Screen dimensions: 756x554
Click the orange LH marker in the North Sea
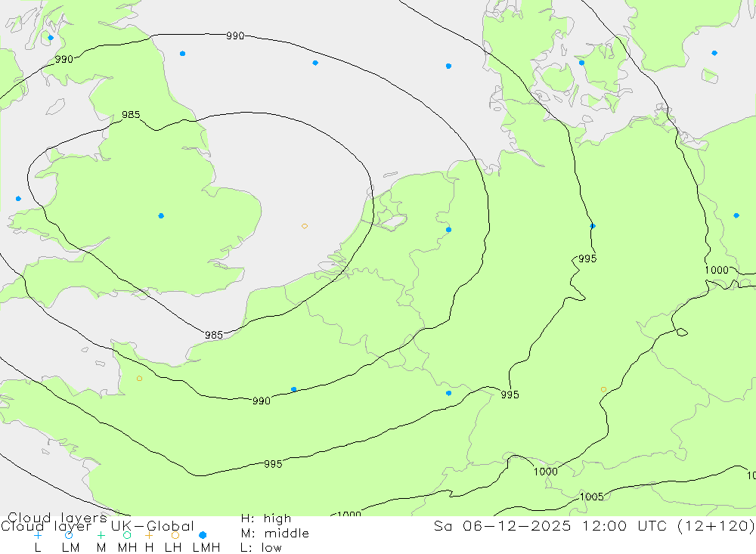305,226
